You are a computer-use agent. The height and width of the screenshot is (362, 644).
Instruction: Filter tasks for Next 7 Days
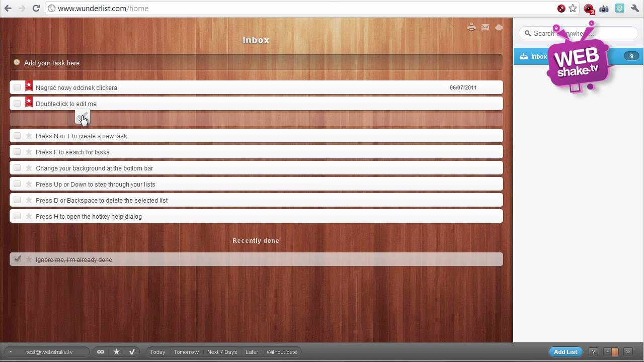pyautogui.click(x=222, y=352)
